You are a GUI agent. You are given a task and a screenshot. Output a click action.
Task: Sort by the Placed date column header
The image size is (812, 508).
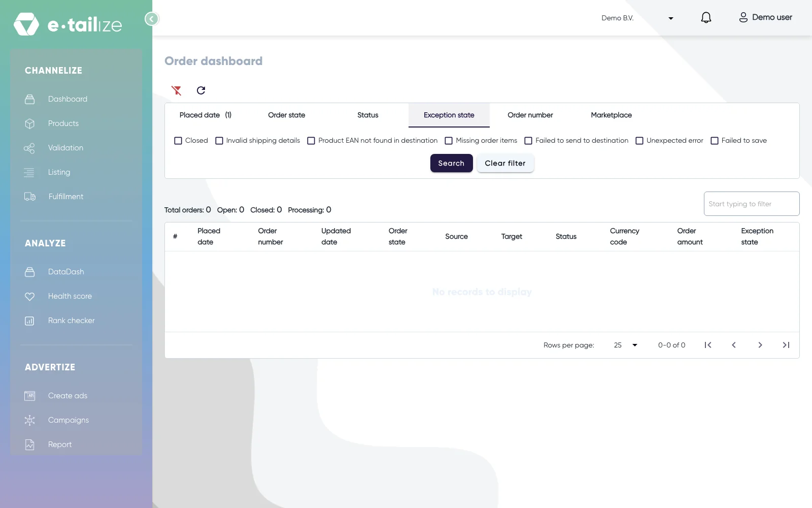(x=209, y=236)
